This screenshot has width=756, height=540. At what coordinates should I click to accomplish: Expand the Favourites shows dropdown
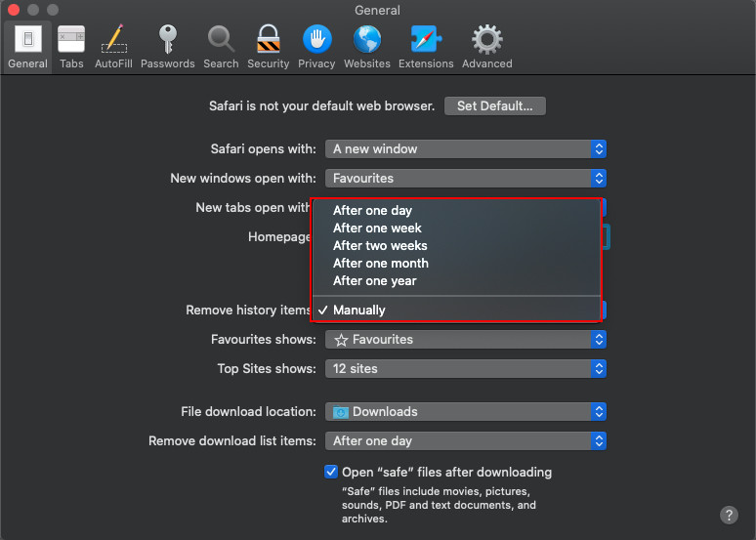pos(466,340)
